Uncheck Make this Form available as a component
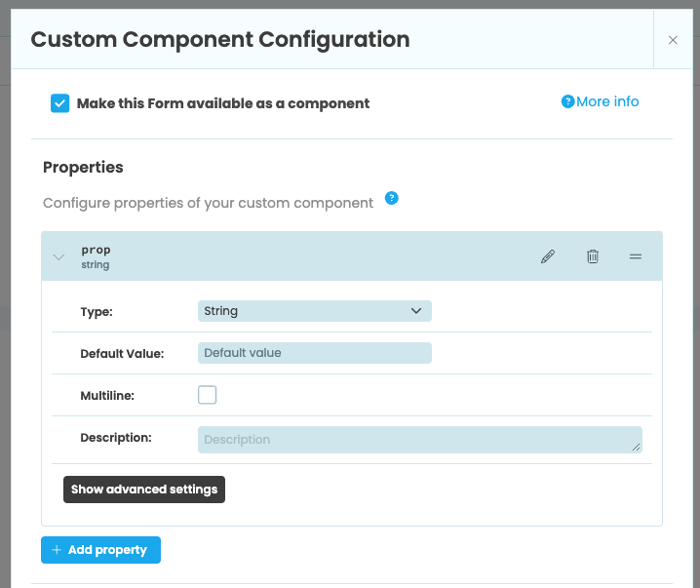Viewport: 700px width, 588px height. pyautogui.click(x=59, y=103)
